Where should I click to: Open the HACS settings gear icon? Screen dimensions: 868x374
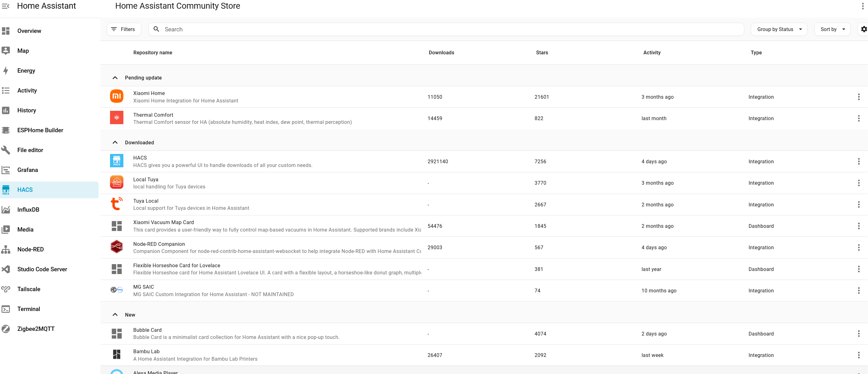(x=864, y=29)
